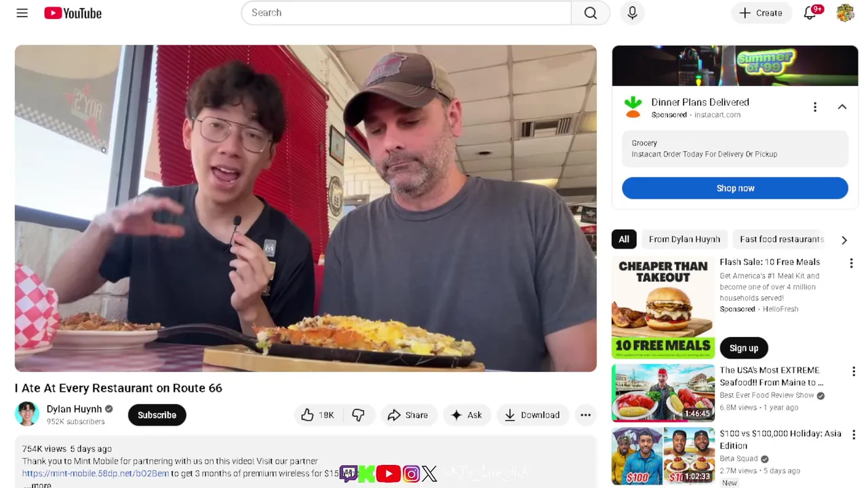
Task: Start voice search with the microphone icon
Action: pyautogui.click(x=632, y=13)
